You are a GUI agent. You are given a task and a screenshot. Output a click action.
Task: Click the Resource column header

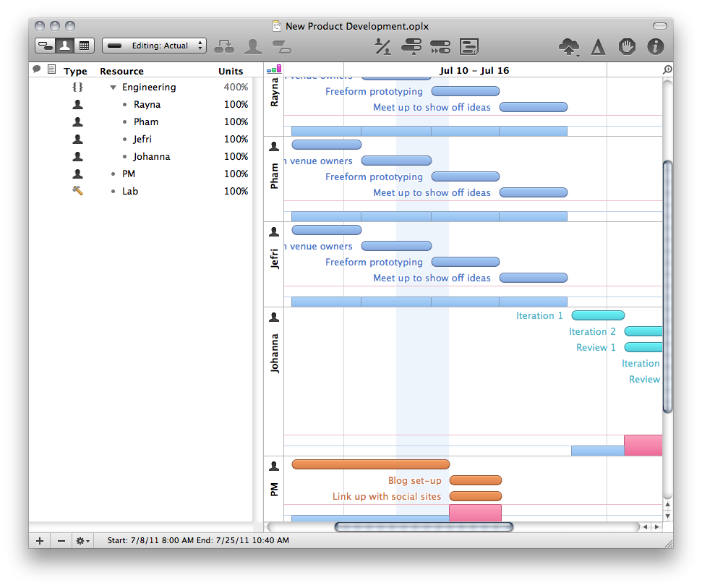(x=121, y=71)
